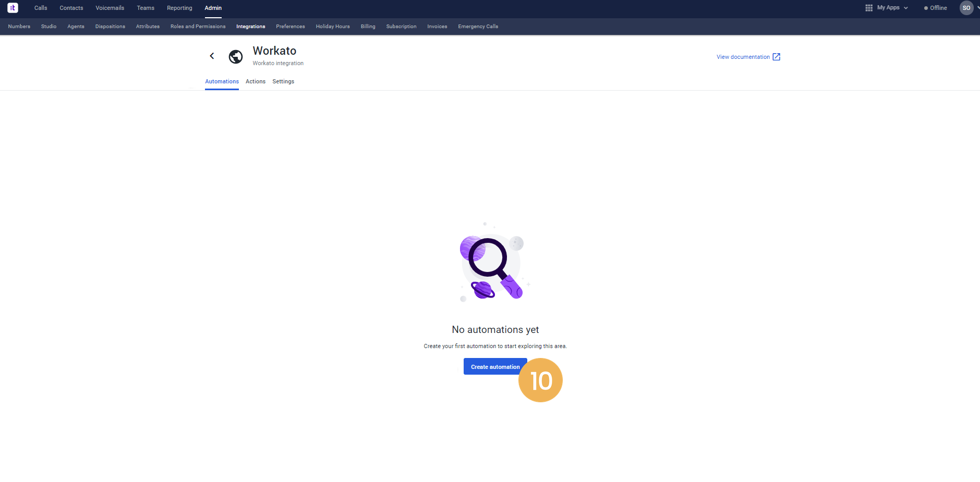Open the Reporting menu
The width and height of the screenshot is (980, 482).
pyautogui.click(x=179, y=8)
